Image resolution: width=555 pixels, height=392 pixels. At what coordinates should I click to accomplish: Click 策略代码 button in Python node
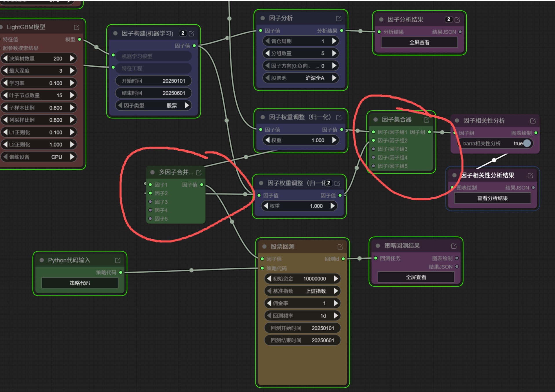click(80, 283)
